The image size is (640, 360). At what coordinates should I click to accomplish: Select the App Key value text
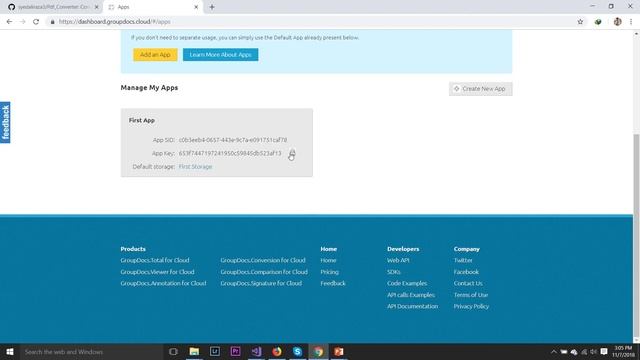pyautogui.click(x=230, y=153)
